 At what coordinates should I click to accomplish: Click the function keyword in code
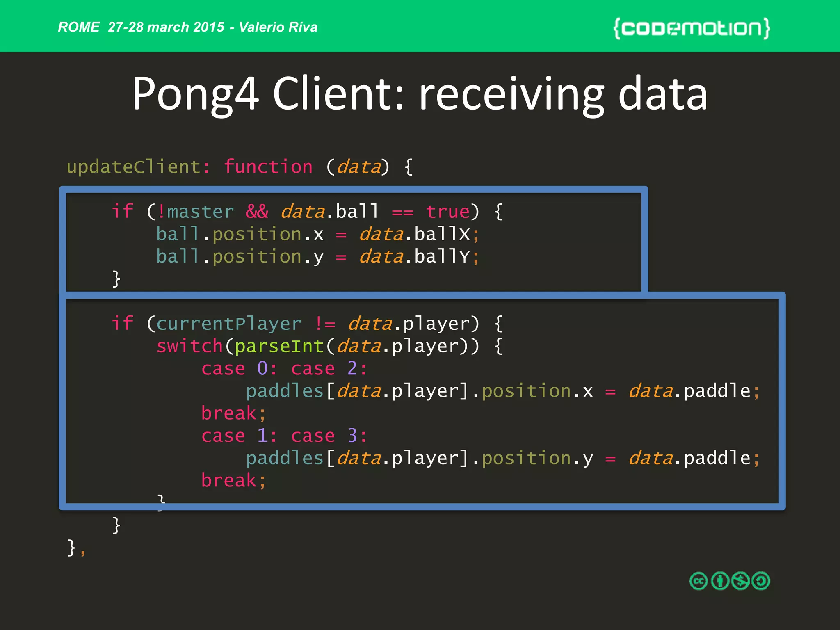point(268,167)
